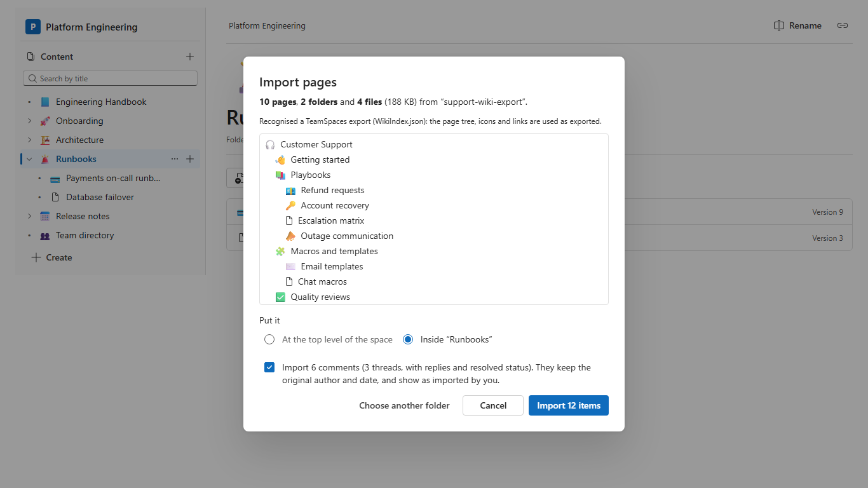Image resolution: width=868 pixels, height=488 pixels.
Task: Click the 'Email templates' row text
Action: [332, 266]
